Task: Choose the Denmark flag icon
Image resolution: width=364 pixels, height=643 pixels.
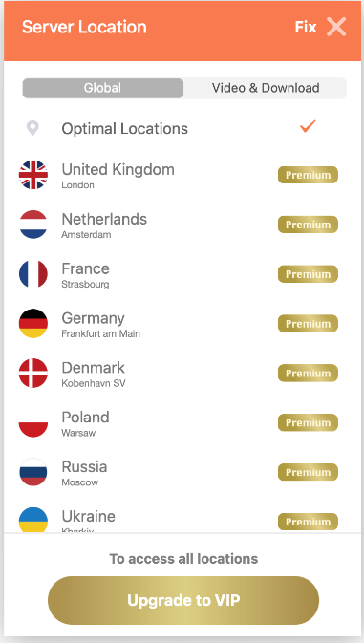Action: click(x=33, y=374)
